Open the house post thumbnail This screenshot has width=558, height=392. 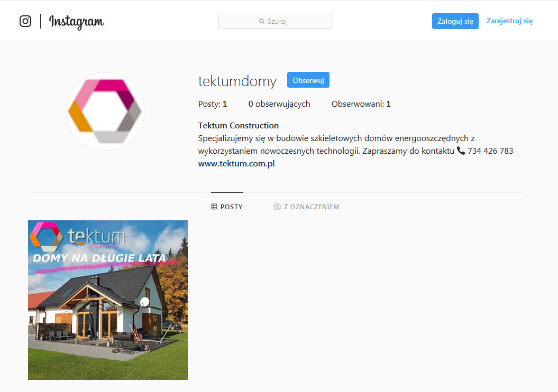108,300
